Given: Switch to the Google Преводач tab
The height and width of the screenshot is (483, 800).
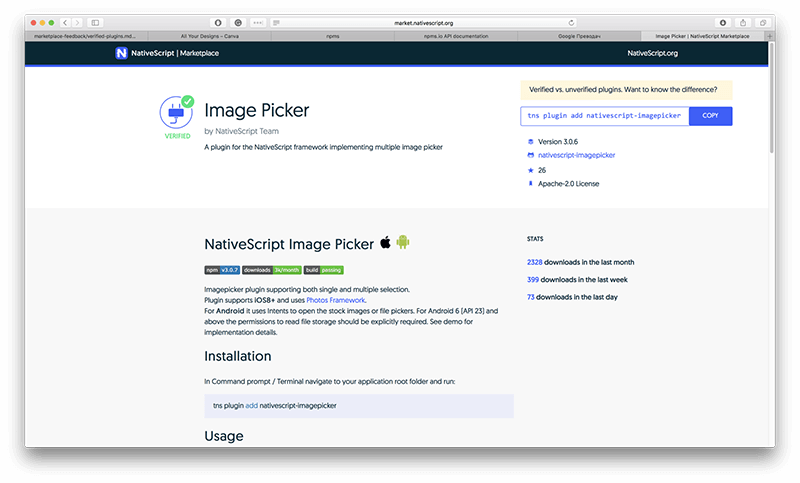Looking at the screenshot, I should pos(579,36).
